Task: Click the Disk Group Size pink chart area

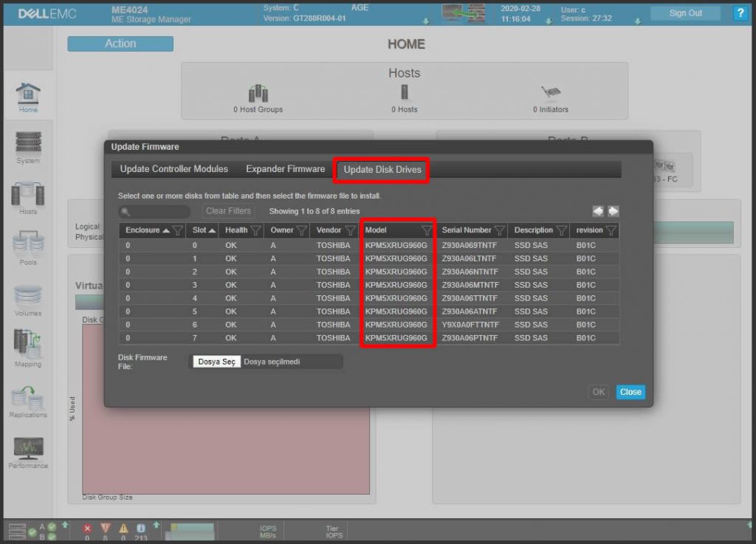Action: click(x=226, y=409)
